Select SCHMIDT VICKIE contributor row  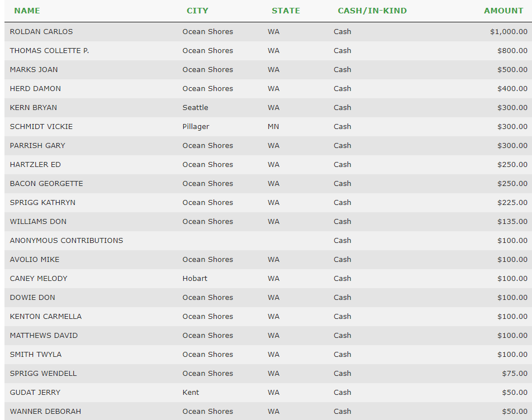(x=41, y=127)
